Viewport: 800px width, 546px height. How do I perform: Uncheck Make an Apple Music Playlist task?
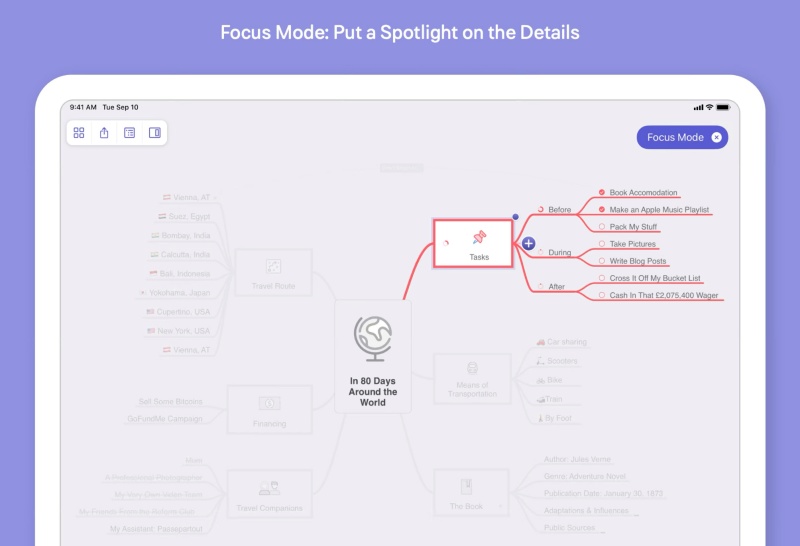pyautogui.click(x=602, y=210)
